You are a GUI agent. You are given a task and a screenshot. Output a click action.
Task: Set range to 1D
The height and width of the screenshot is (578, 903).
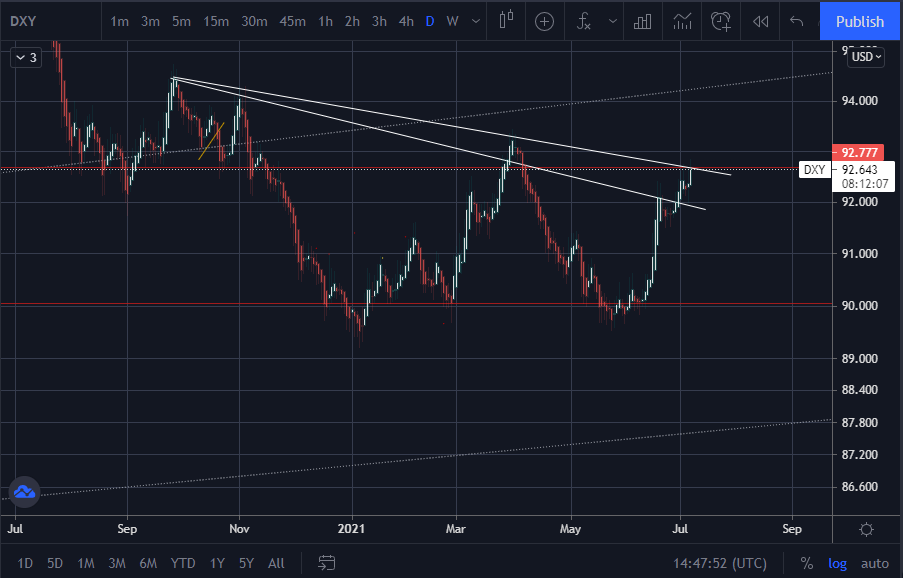pyautogui.click(x=25, y=563)
